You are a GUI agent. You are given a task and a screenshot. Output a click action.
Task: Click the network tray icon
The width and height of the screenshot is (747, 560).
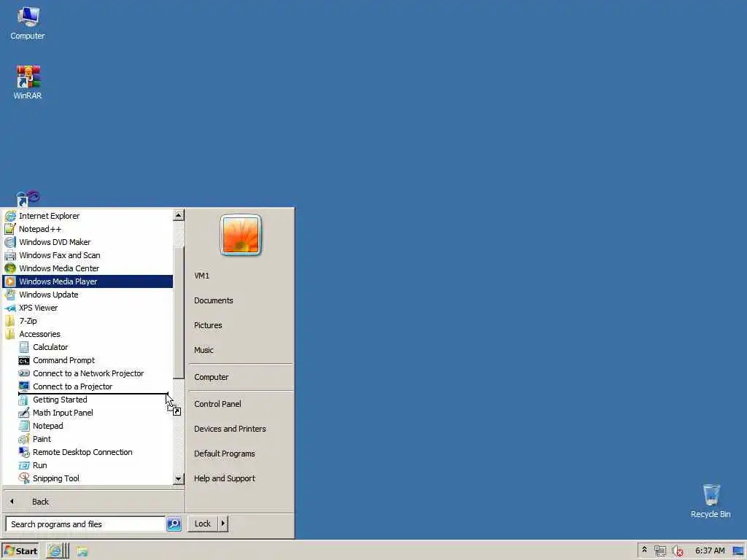659,551
